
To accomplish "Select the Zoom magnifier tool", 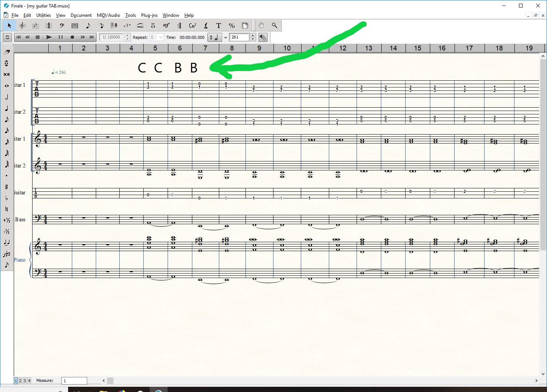I will [274, 25].
